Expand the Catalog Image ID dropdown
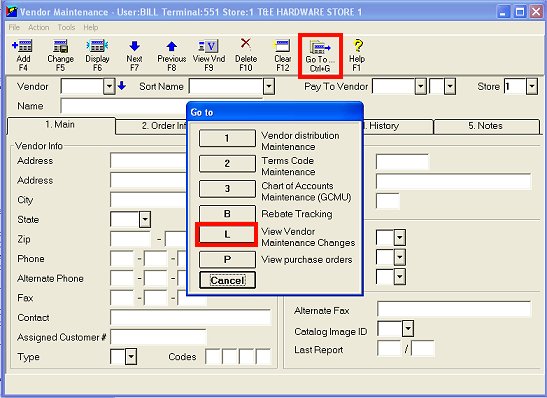Image resolution: width=547 pixels, height=398 pixels. pos(408,329)
